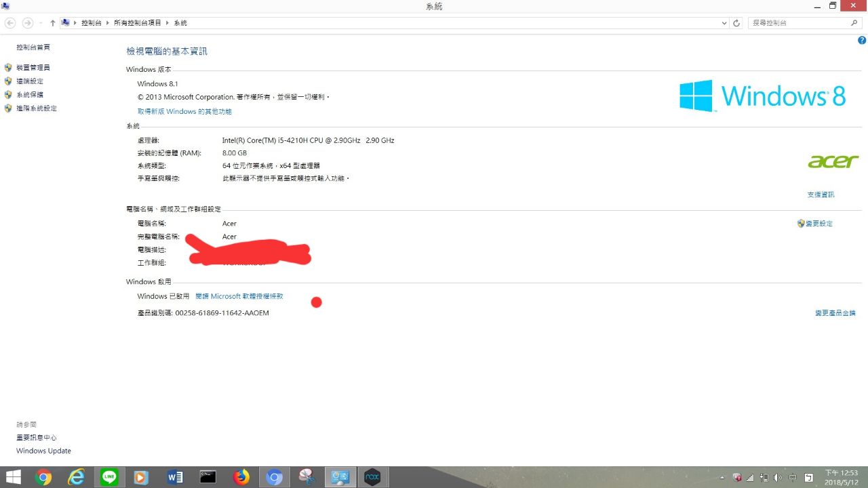Open 重要訊息中心 in the sidebar
Screen dimensions: 868x488
click(x=37, y=438)
